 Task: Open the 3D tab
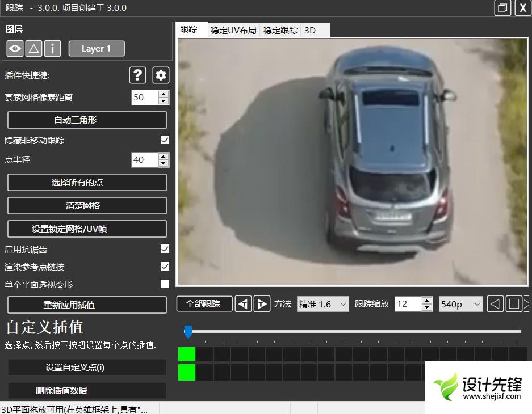tap(310, 31)
